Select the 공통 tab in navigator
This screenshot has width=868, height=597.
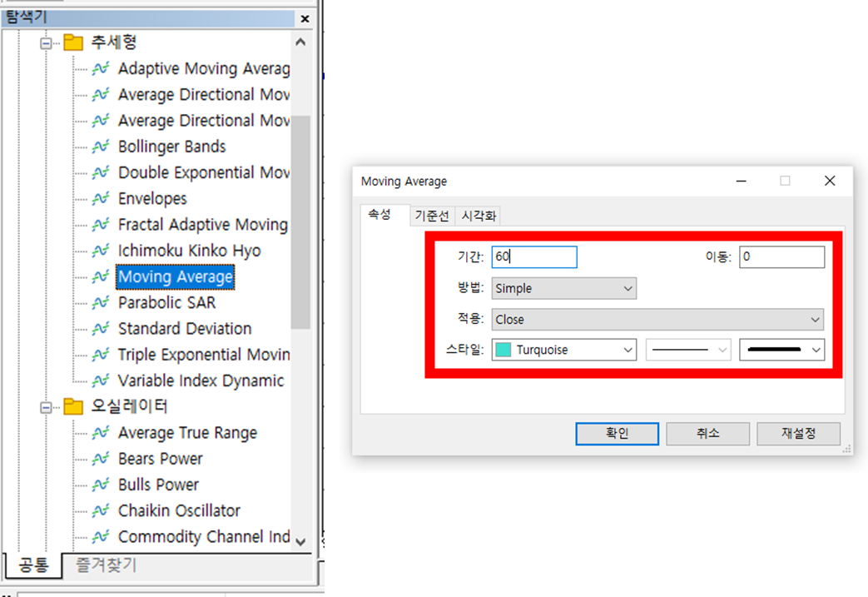(34, 565)
